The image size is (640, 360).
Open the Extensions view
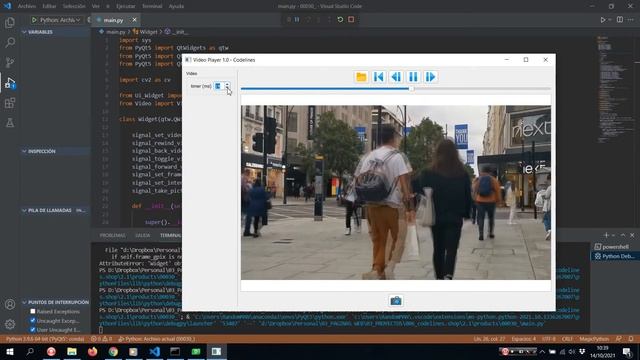[x=10, y=103]
